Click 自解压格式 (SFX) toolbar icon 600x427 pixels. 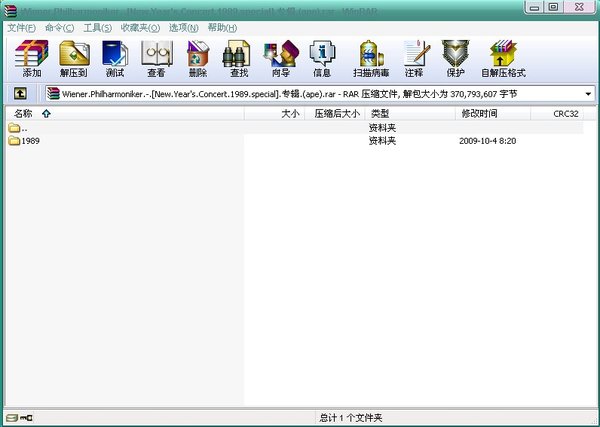click(x=503, y=59)
